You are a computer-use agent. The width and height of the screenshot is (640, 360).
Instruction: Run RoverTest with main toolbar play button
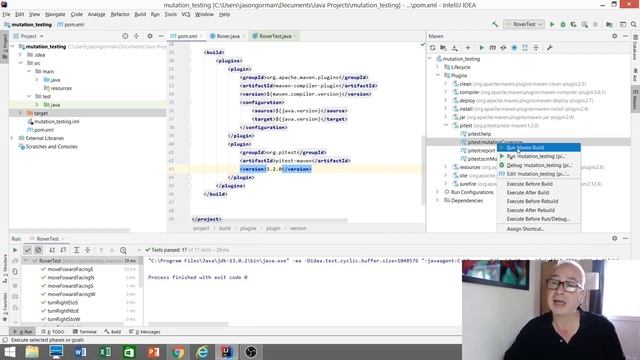(552, 24)
